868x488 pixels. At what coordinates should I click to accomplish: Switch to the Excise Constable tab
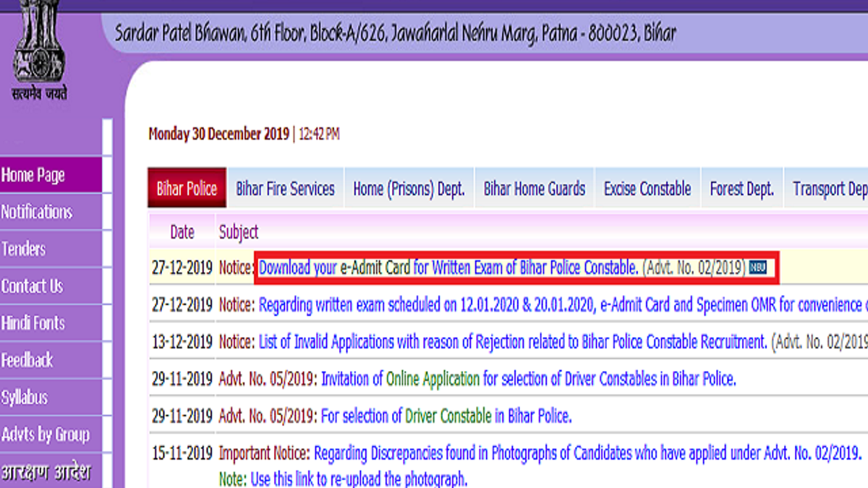tap(647, 189)
